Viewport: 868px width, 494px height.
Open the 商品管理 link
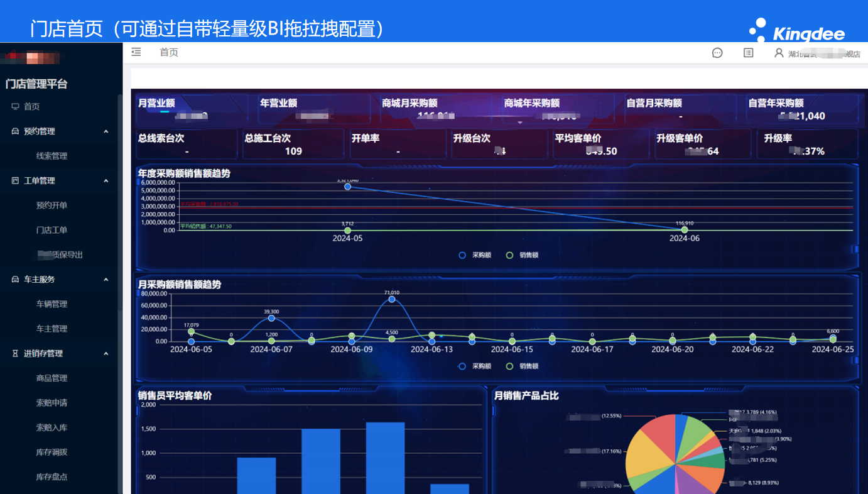[x=52, y=378]
